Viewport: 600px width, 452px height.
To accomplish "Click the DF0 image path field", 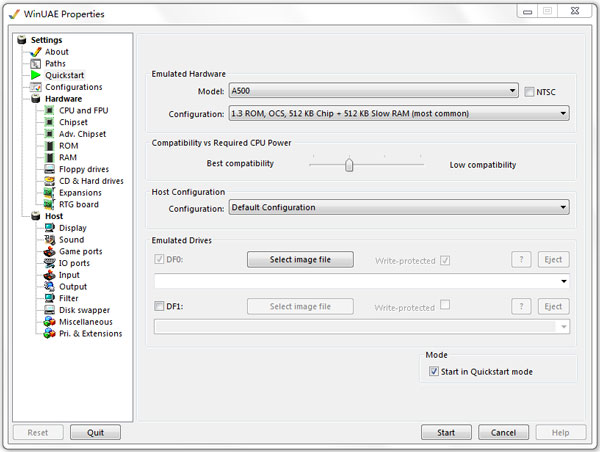I will [x=360, y=281].
